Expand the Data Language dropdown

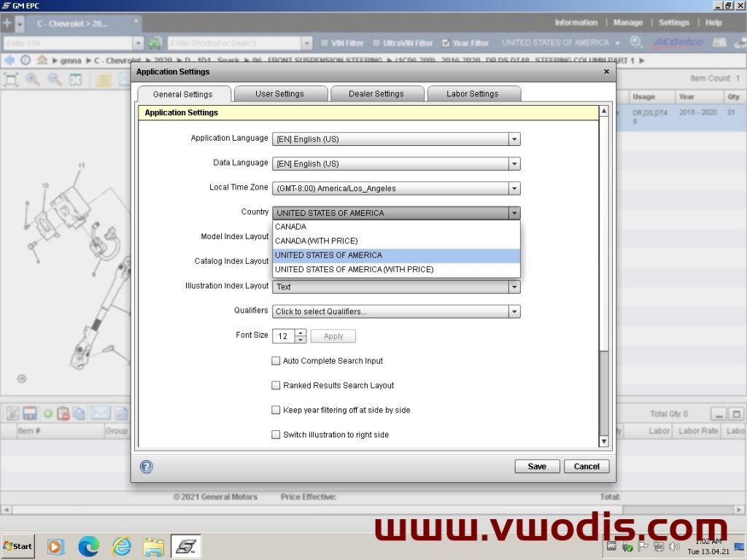pyautogui.click(x=514, y=164)
